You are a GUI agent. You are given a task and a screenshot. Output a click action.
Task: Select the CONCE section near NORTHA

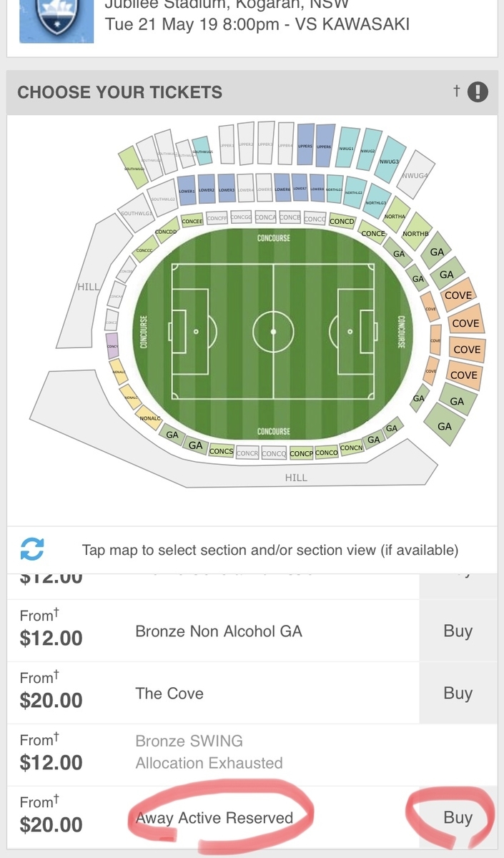point(372,233)
